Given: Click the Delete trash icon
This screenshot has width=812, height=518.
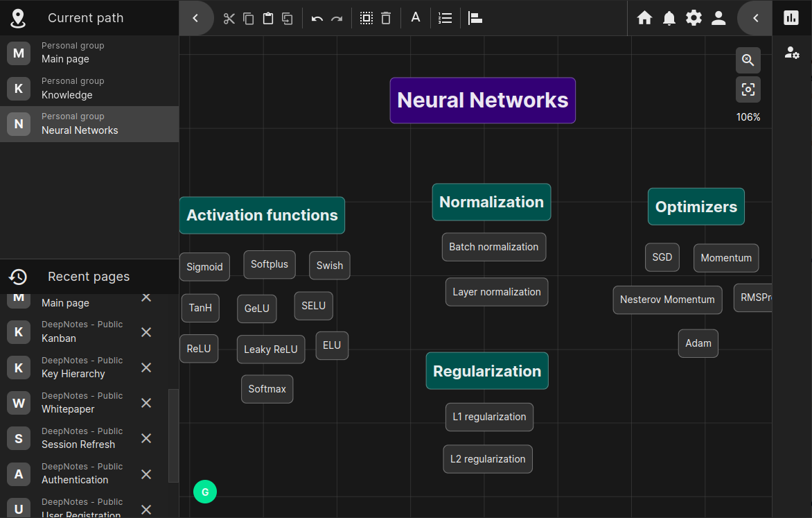Looking at the screenshot, I should [x=386, y=19].
